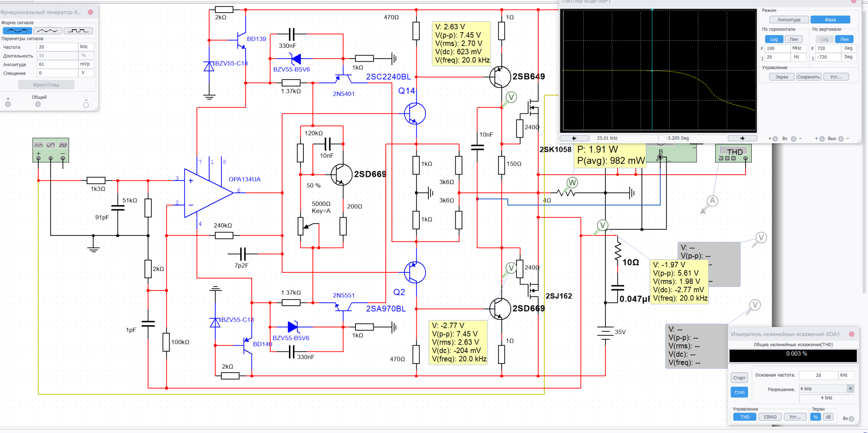
Task: Click the distortion analyzer Вх terminal
Action: (x=851, y=419)
